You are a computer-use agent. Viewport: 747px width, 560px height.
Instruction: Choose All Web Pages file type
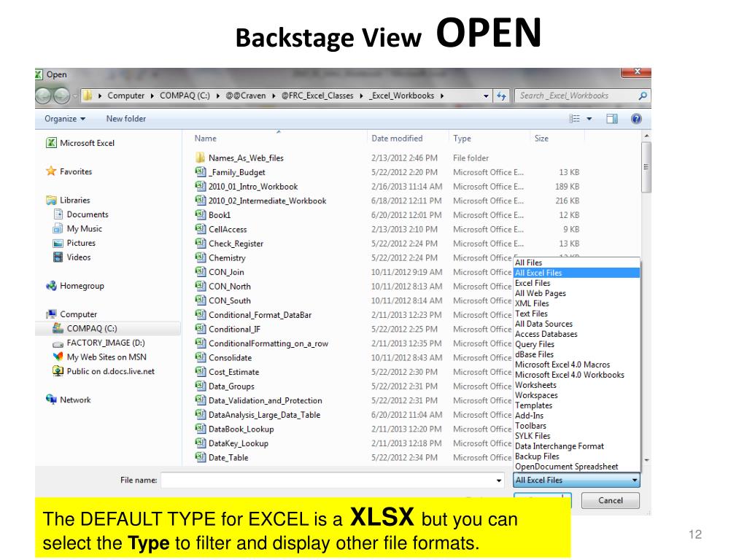point(576,293)
